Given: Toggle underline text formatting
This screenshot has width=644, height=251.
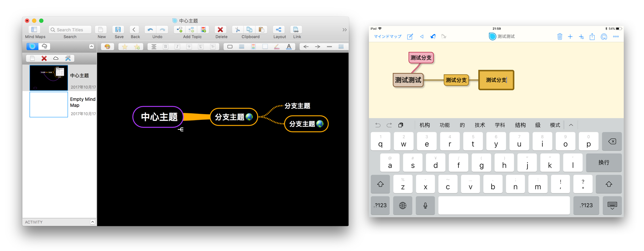Looking at the screenshot, I should [201, 47].
